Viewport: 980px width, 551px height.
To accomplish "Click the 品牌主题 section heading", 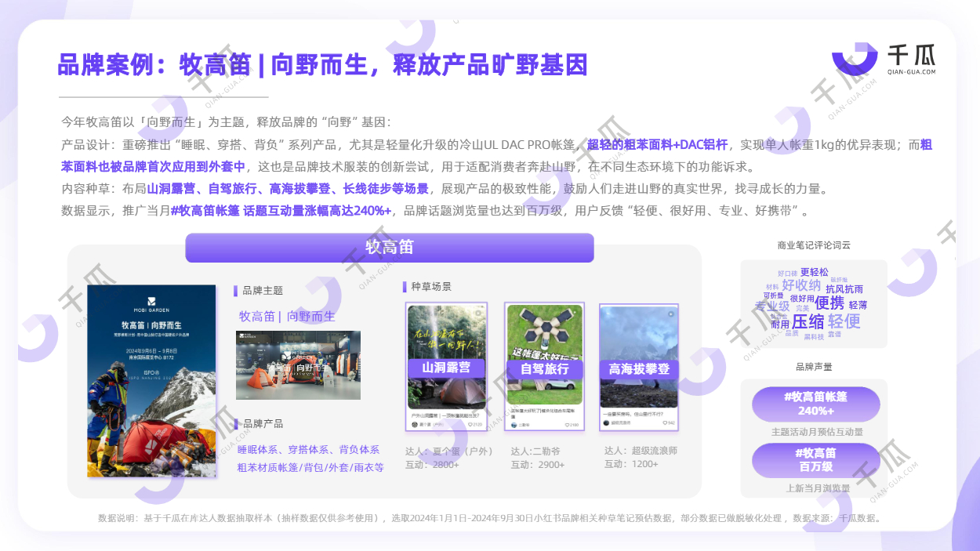I will pyautogui.click(x=263, y=290).
